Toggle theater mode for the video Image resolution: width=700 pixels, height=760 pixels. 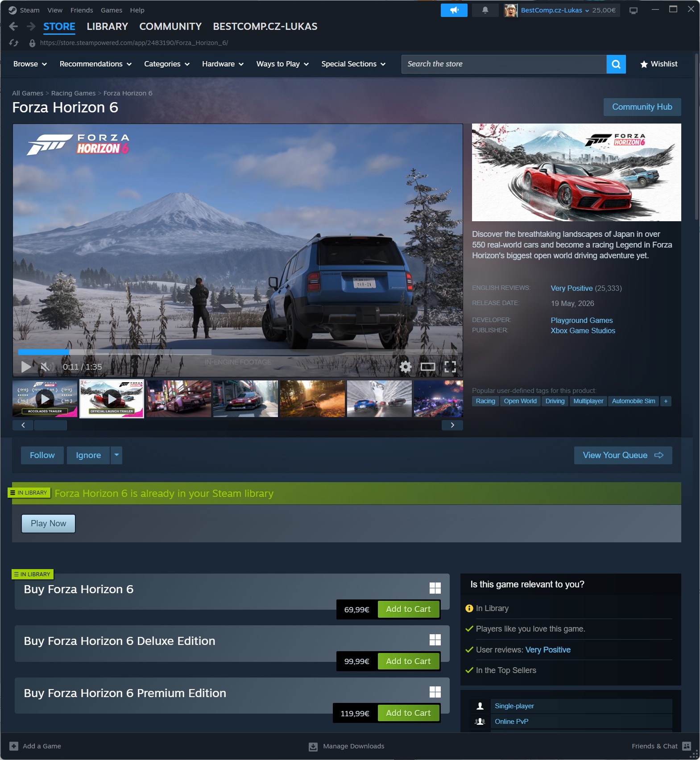(428, 367)
